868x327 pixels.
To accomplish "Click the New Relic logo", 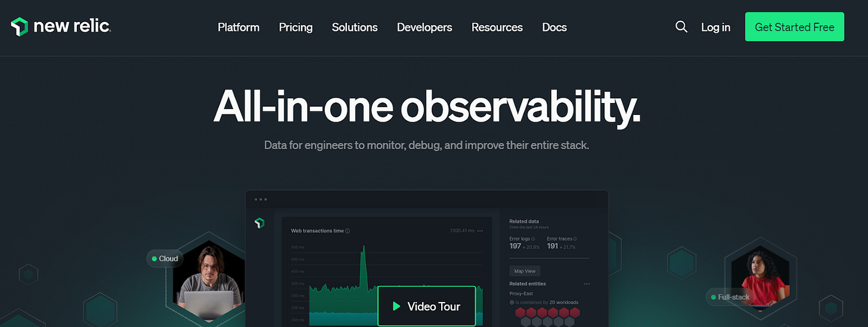I will coord(61,27).
